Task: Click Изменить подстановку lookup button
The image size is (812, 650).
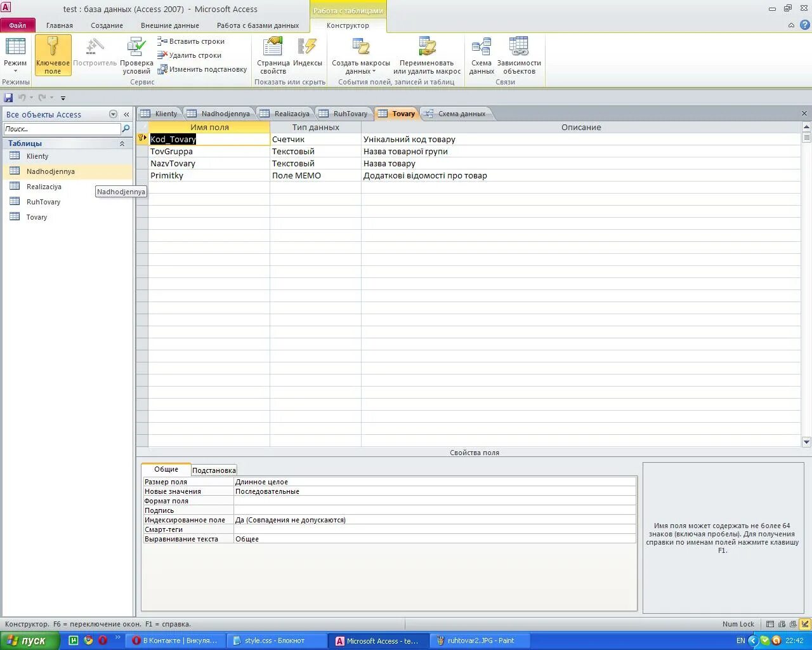Action: pos(202,69)
